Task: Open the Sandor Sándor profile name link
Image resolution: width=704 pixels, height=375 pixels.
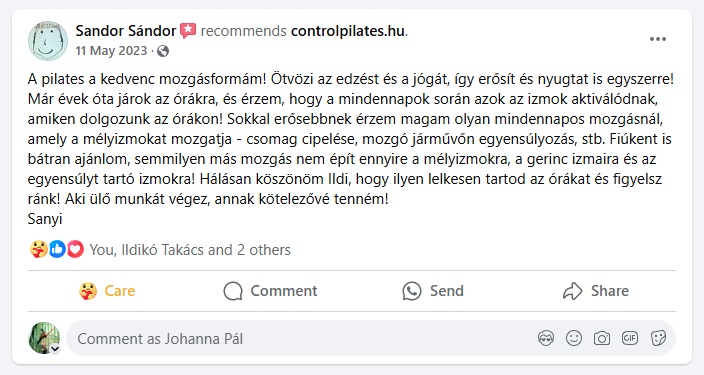Action: pyautogui.click(x=126, y=31)
